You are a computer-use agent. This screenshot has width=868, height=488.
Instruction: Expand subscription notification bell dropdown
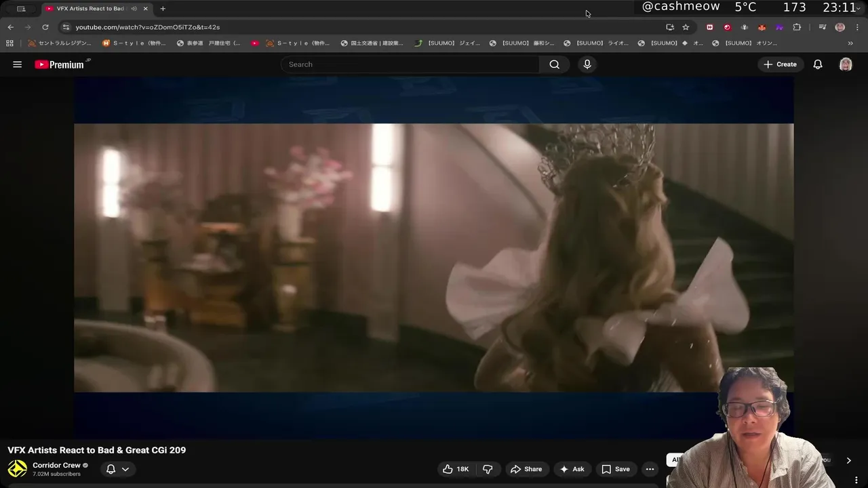117,469
